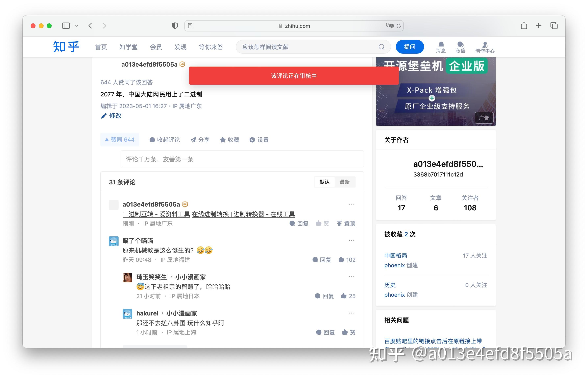Click the 分享 share button
Viewport: 588px width, 378px height.
(200, 140)
